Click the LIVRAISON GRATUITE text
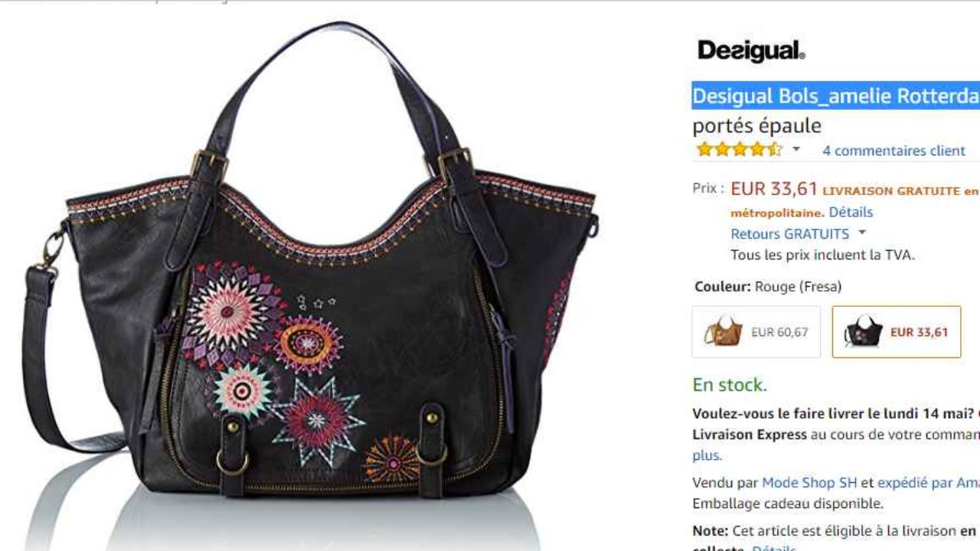This screenshot has width=980, height=551. 891,191
